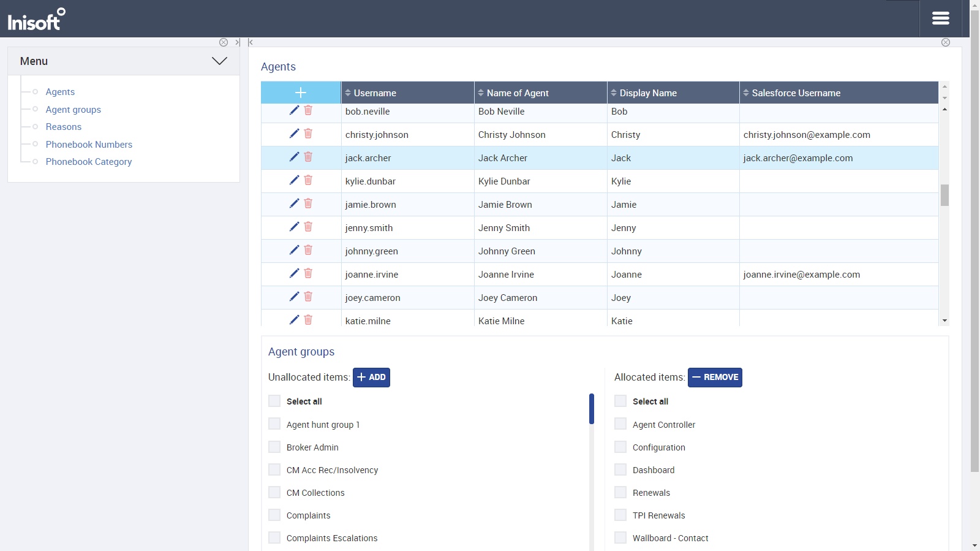
Task: Check CM Collections group
Action: click(x=274, y=492)
